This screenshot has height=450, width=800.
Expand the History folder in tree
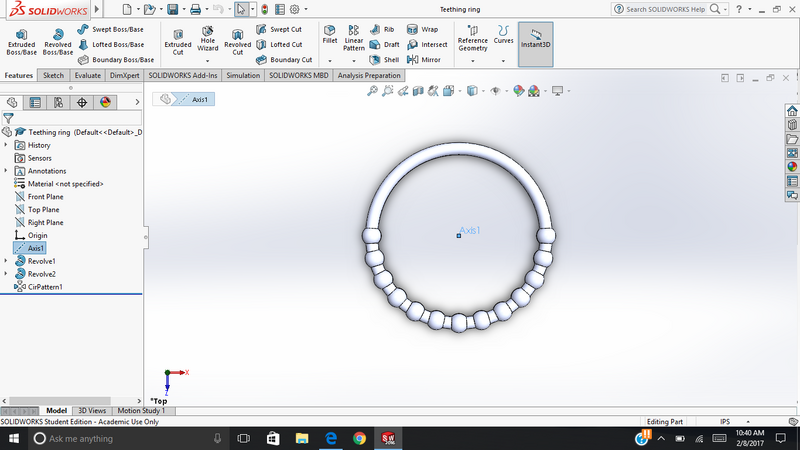click(7, 145)
